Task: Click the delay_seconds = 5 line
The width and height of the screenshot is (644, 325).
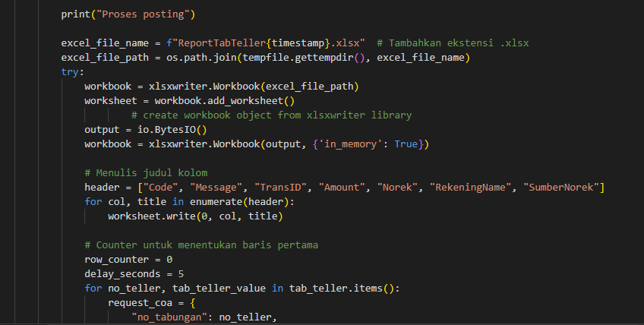Action: click(x=134, y=274)
